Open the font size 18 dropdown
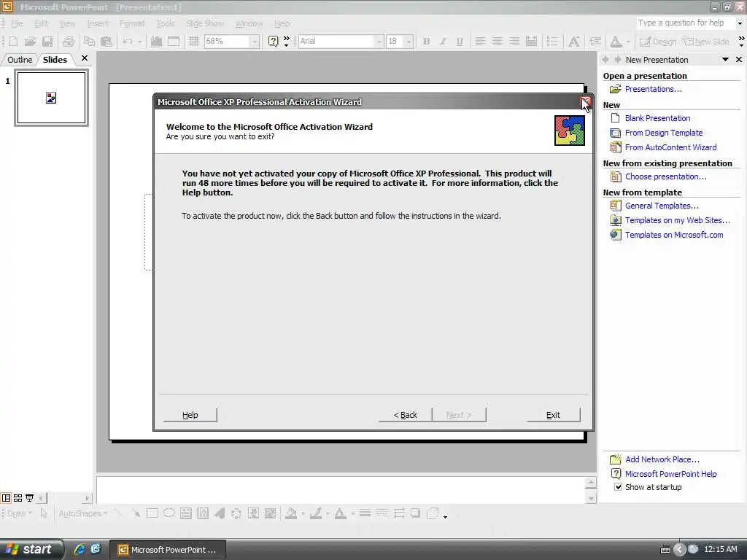747x560 pixels. (409, 42)
